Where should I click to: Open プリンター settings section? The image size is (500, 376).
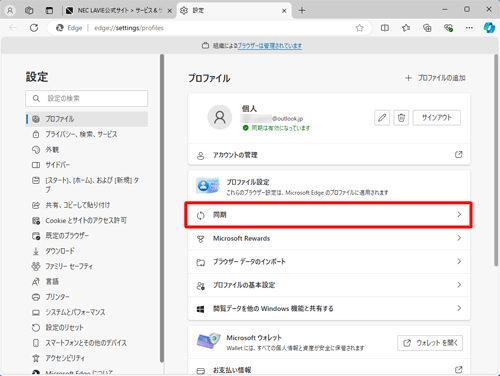point(87,297)
